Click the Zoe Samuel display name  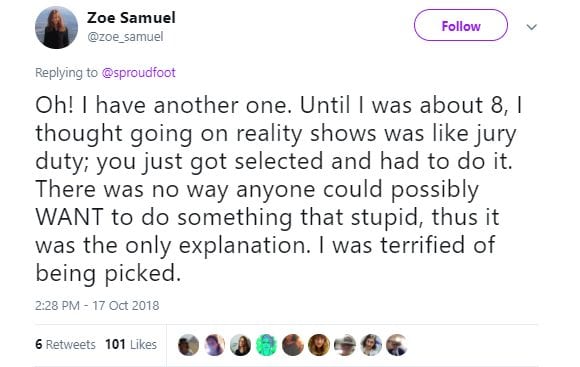131,17
